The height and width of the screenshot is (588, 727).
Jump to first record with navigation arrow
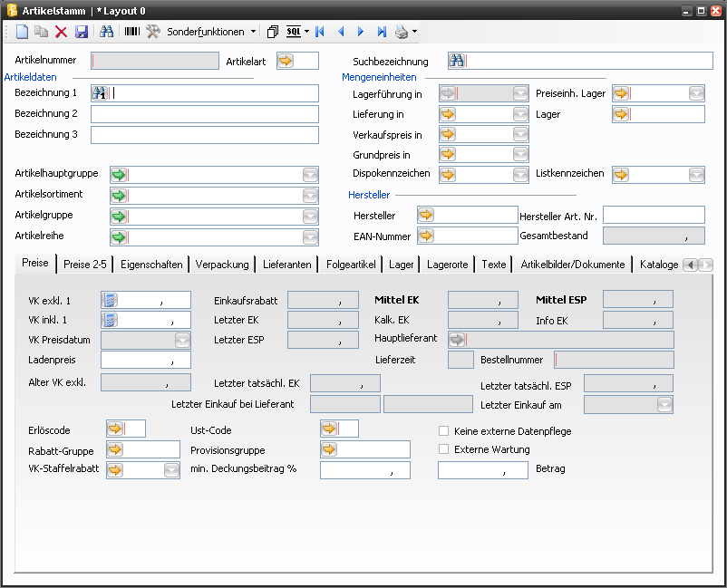320,32
